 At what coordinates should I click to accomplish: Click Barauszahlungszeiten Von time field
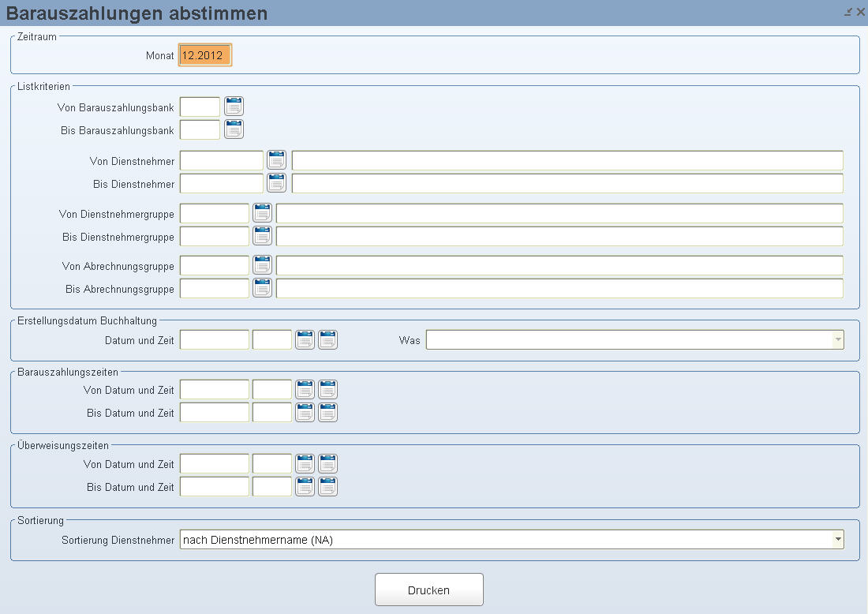point(271,389)
